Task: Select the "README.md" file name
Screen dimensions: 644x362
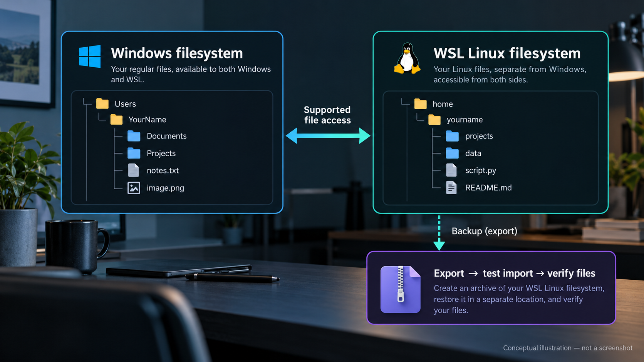Action: 488,188
